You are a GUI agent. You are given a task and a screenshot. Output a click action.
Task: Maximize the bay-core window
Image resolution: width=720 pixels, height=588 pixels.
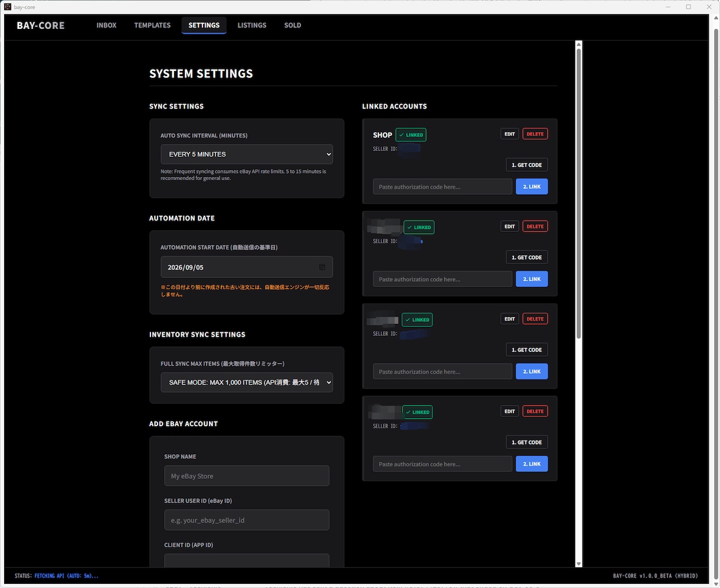pyautogui.click(x=688, y=6)
